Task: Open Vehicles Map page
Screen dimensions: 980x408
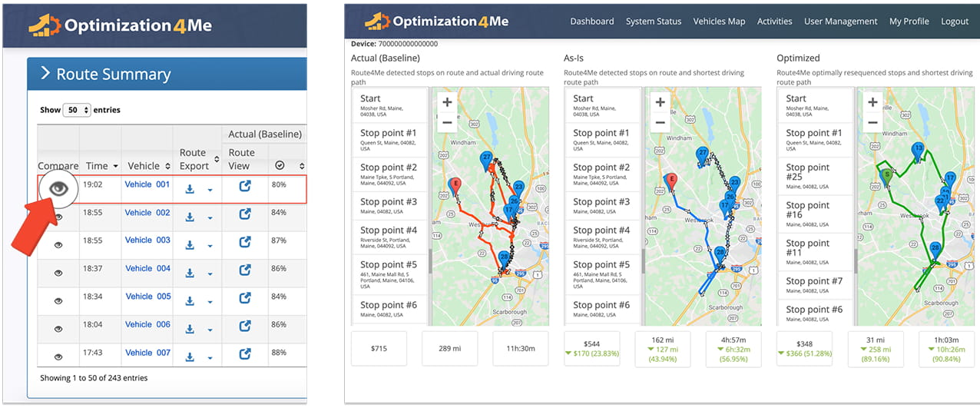Action: coord(719,22)
